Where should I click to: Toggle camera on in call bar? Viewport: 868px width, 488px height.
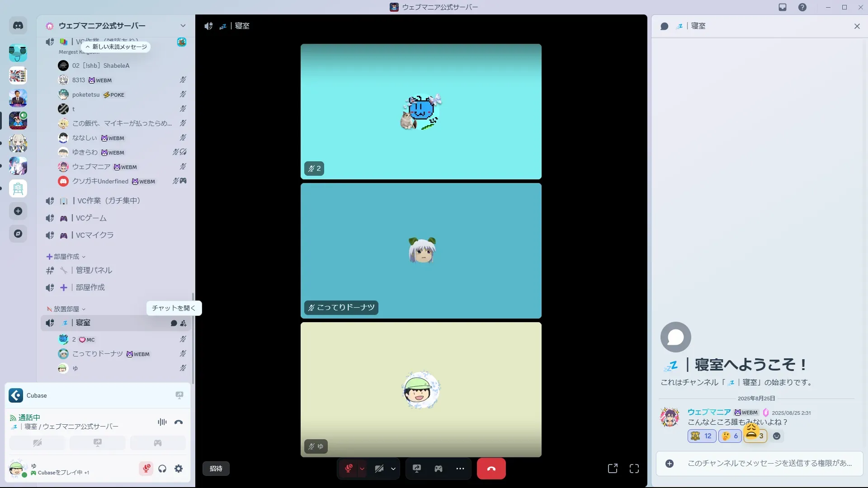(379, 469)
